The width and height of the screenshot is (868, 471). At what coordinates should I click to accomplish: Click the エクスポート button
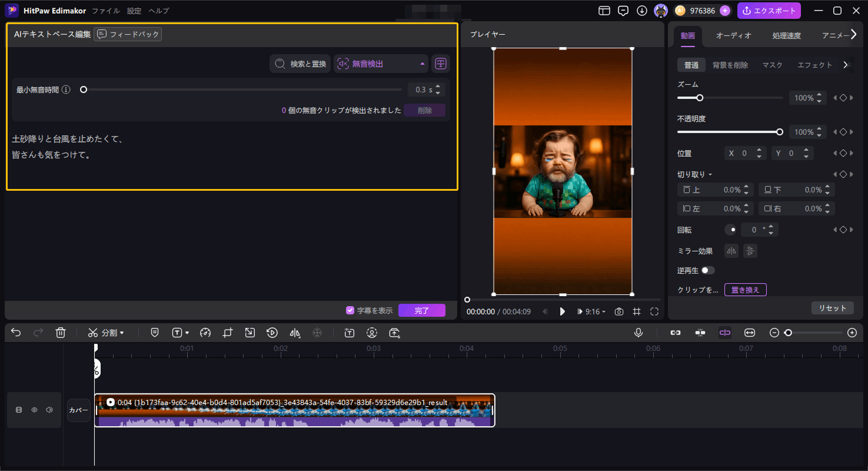(769, 11)
